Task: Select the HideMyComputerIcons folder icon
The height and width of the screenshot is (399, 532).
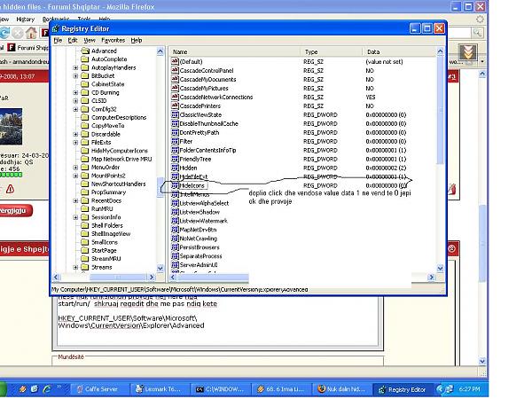Action: (x=85, y=151)
